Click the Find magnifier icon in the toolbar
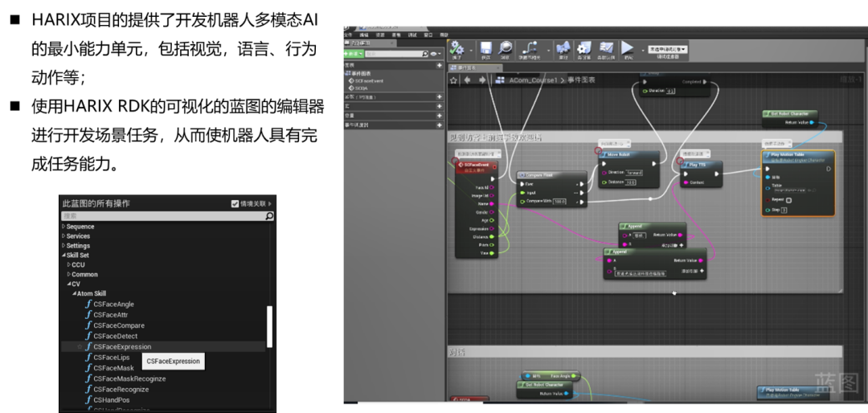Screen dimensions: 868x413 (506, 49)
